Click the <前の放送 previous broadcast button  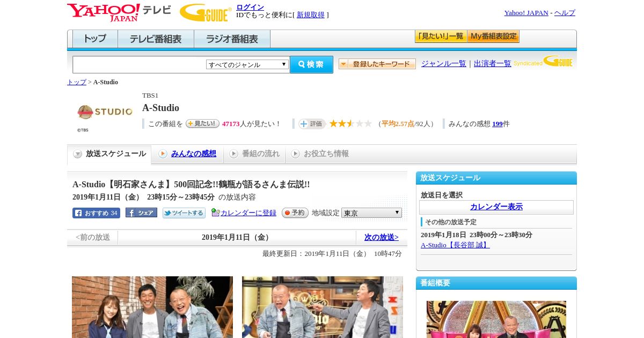tap(92, 238)
